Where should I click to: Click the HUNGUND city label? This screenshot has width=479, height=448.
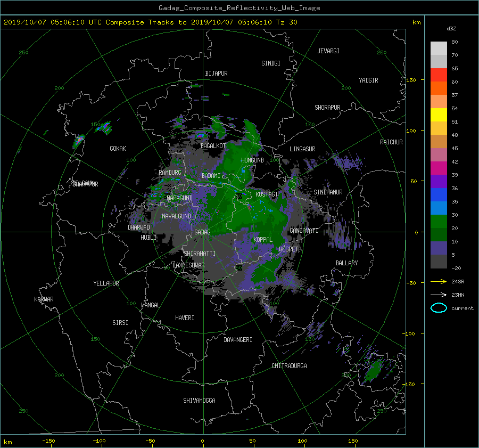[x=252, y=160]
